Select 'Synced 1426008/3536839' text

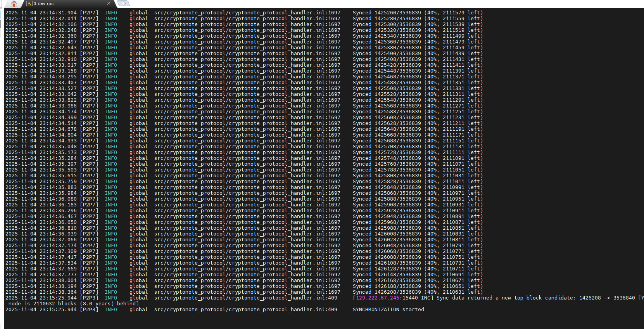click(387, 234)
